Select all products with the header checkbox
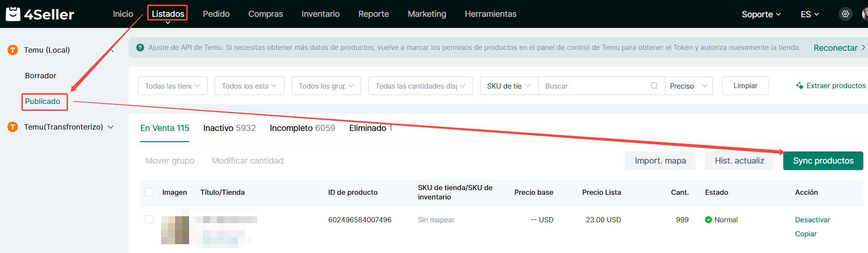This screenshot has height=253, width=868. (x=149, y=192)
